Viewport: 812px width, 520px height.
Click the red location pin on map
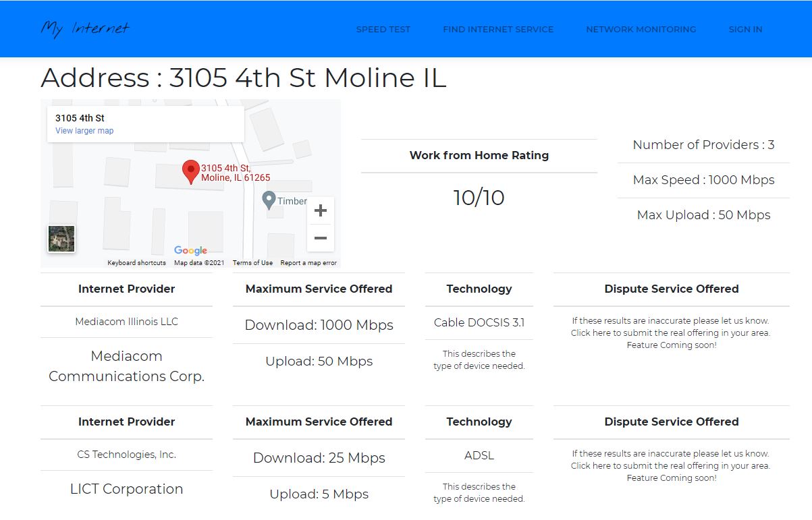[191, 171]
